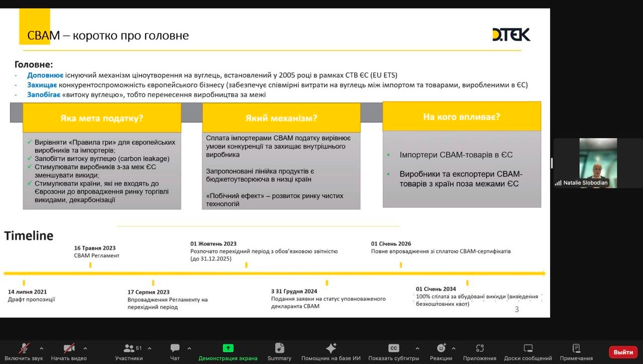This screenshot has height=364, width=643.
Task: Expand the arrow next to Показать субтитры
Action: 417,348
